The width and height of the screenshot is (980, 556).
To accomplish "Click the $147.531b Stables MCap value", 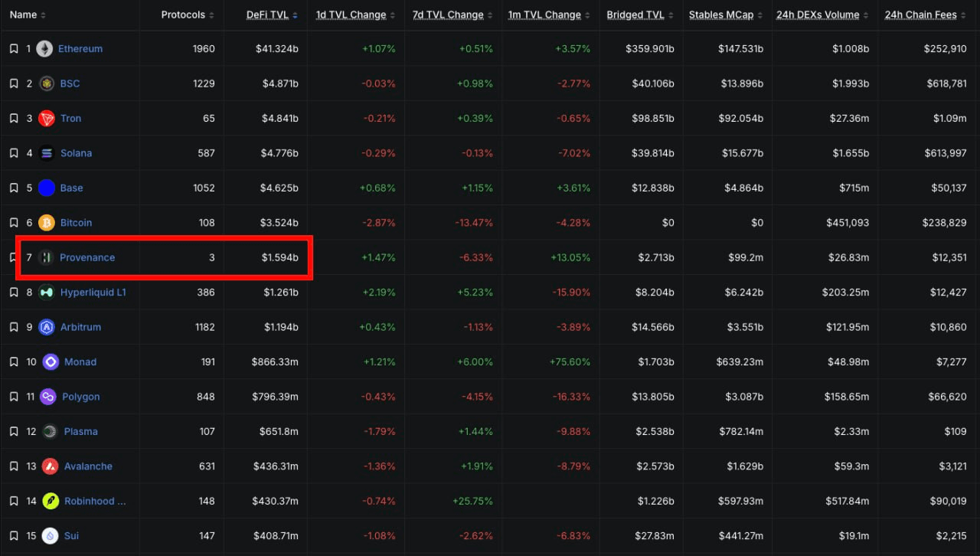I will (740, 49).
